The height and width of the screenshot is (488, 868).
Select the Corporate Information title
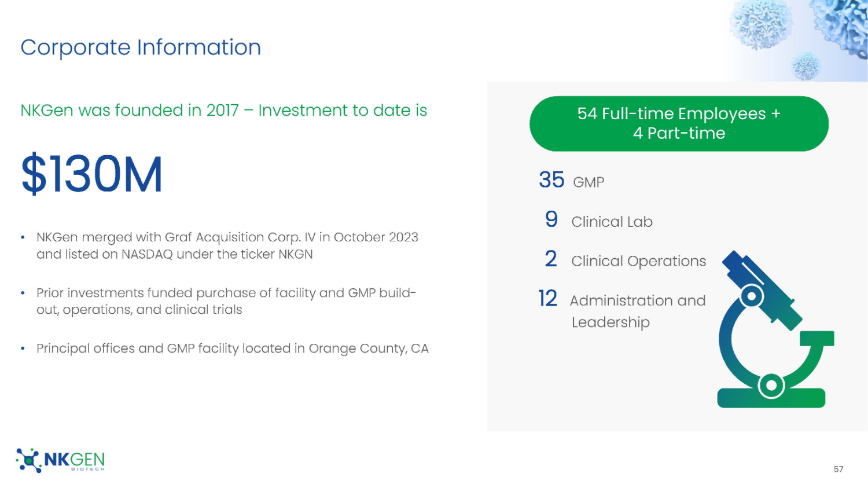(x=141, y=47)
